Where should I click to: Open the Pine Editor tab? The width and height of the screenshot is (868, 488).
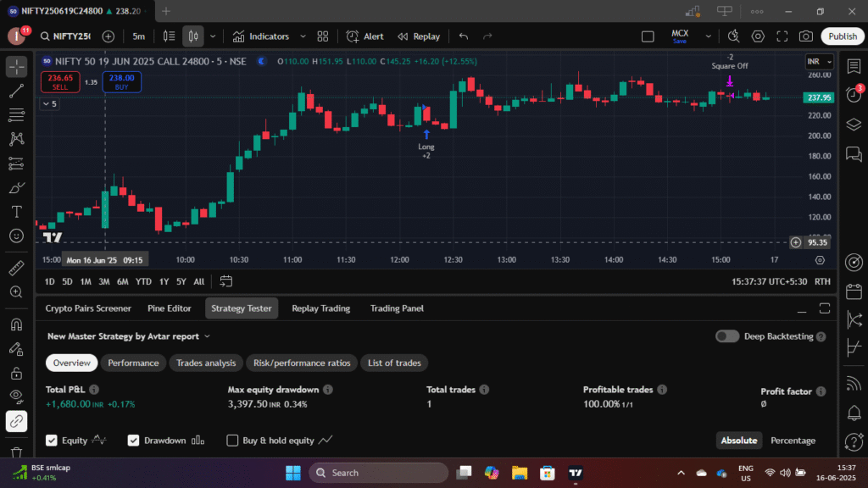click(x=170, y=308)
